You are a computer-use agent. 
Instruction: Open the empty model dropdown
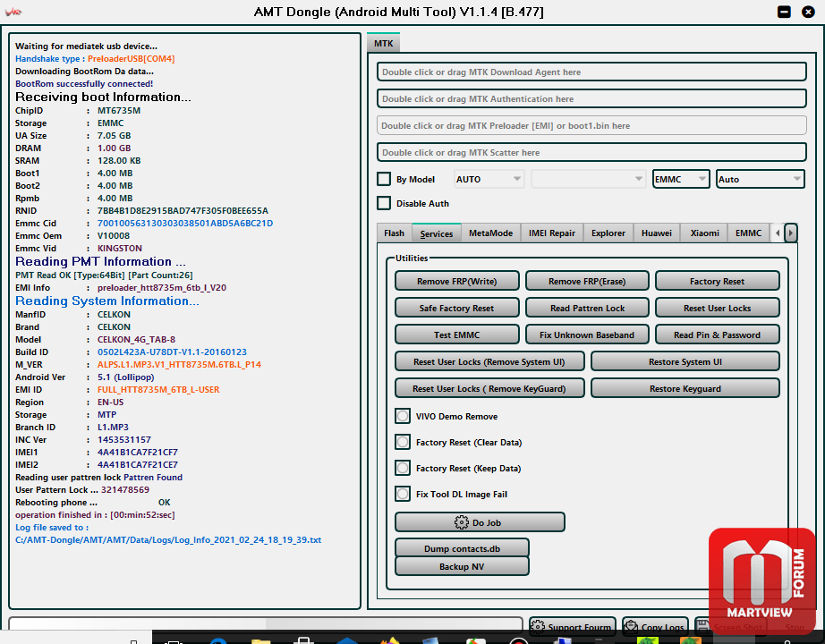click(x=588, y=179)
